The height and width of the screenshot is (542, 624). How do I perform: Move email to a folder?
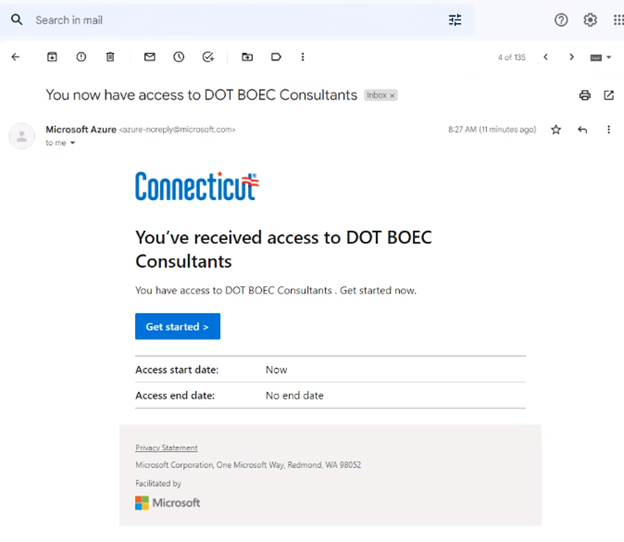pyautogui.click(x=247, y=57)
